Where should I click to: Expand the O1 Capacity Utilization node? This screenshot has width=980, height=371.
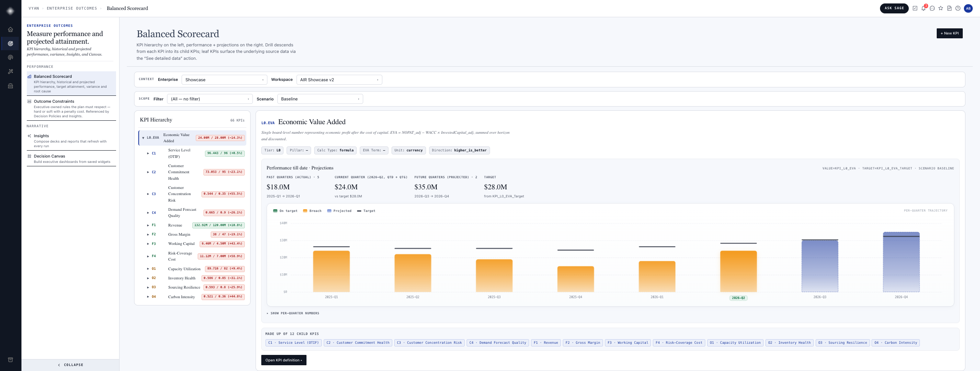click(148, 269)
